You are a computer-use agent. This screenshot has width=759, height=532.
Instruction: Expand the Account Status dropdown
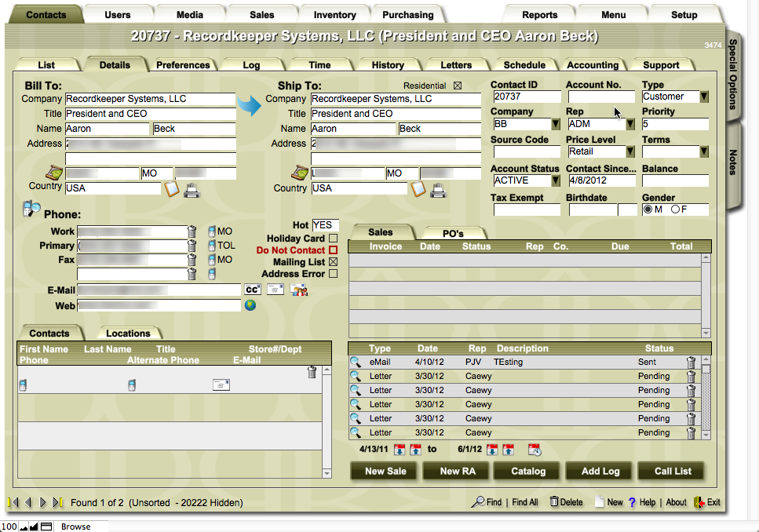click(556, 180)
